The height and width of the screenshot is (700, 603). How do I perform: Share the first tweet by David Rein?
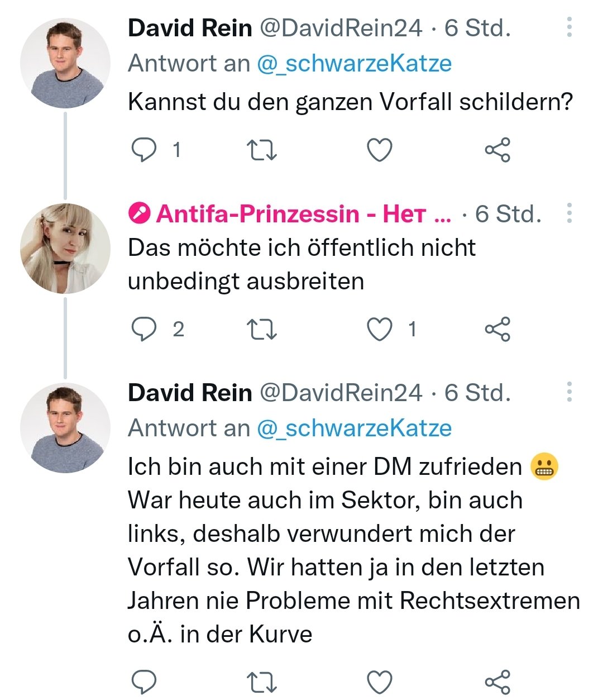[497, 150]
